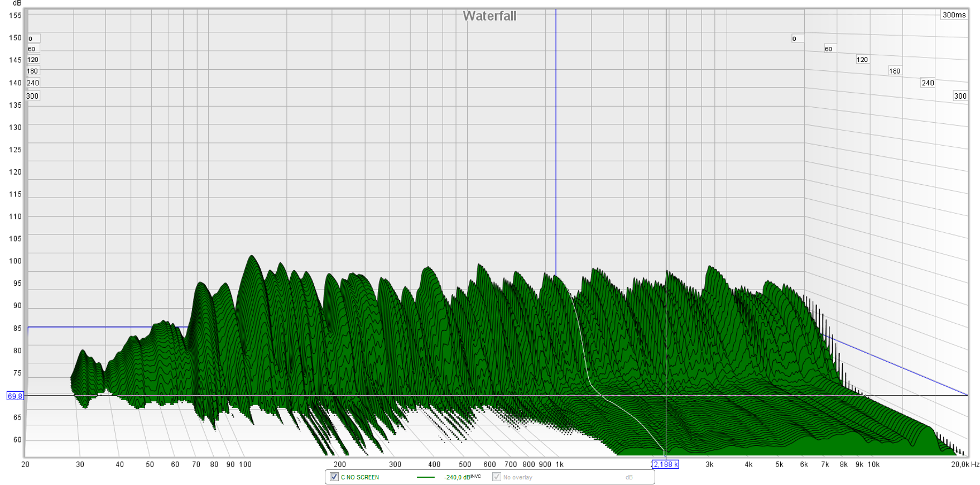The width and height of the screenshot is (980, 485).
Task: Click the 69,8 dB cursor readout
Action: coord(15,396)
